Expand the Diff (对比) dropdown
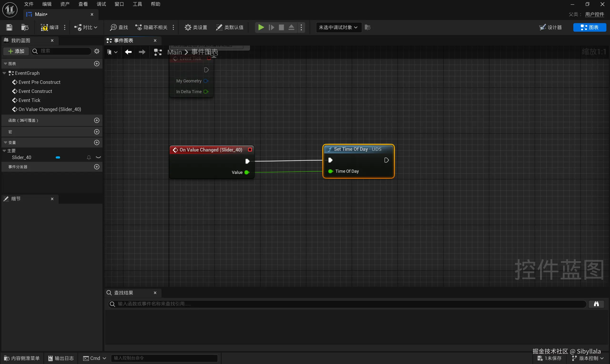The width and height of the screenshot is (610, 364). coord(86,27)
